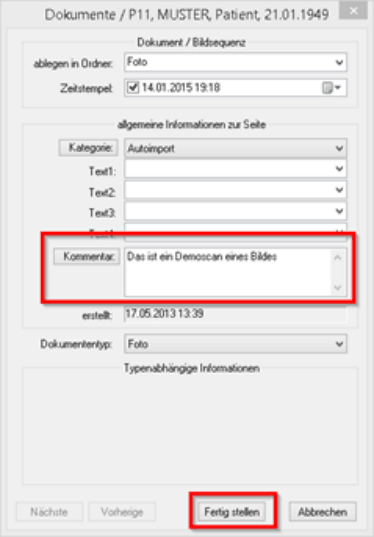Open the Text3 dropdown
The height and width of the screenshot is (537, 374).
[235, 211]
